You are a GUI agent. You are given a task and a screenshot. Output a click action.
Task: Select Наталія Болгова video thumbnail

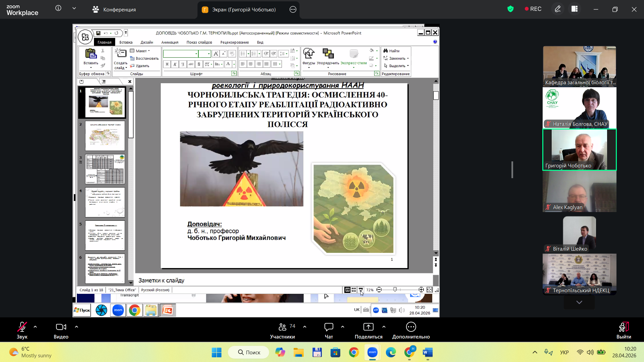[x=579, y=108]
